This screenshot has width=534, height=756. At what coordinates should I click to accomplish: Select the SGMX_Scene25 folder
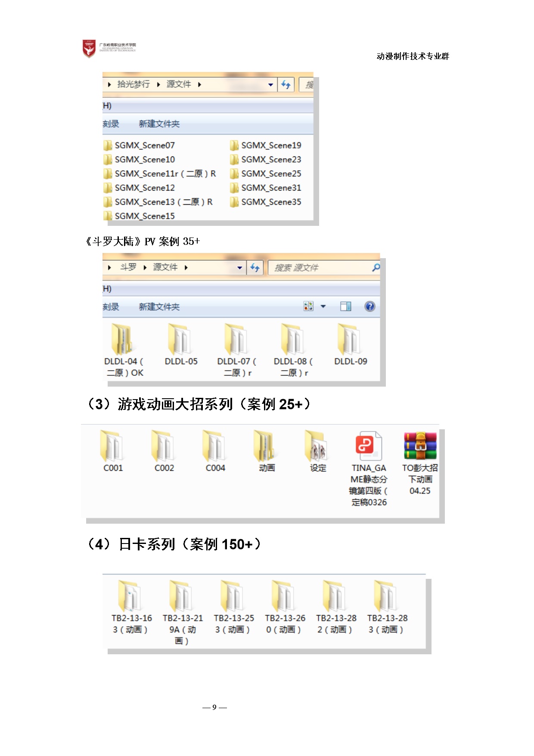270,174
